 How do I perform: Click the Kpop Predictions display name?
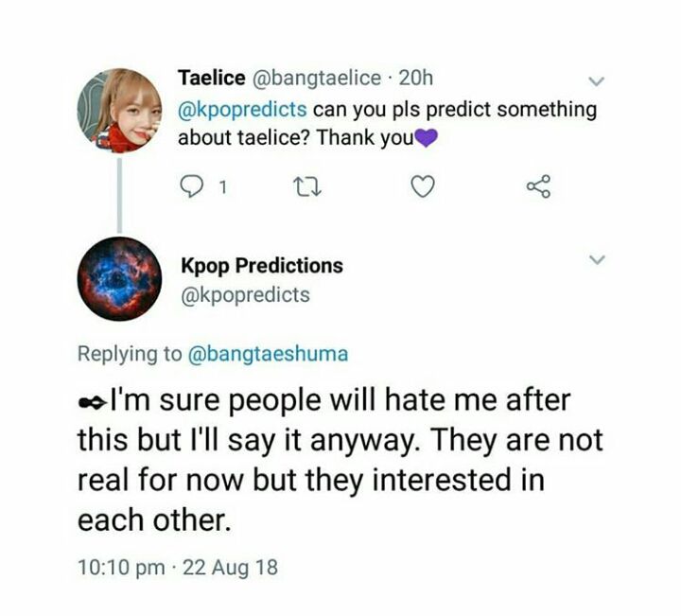(x=260, y=265)
